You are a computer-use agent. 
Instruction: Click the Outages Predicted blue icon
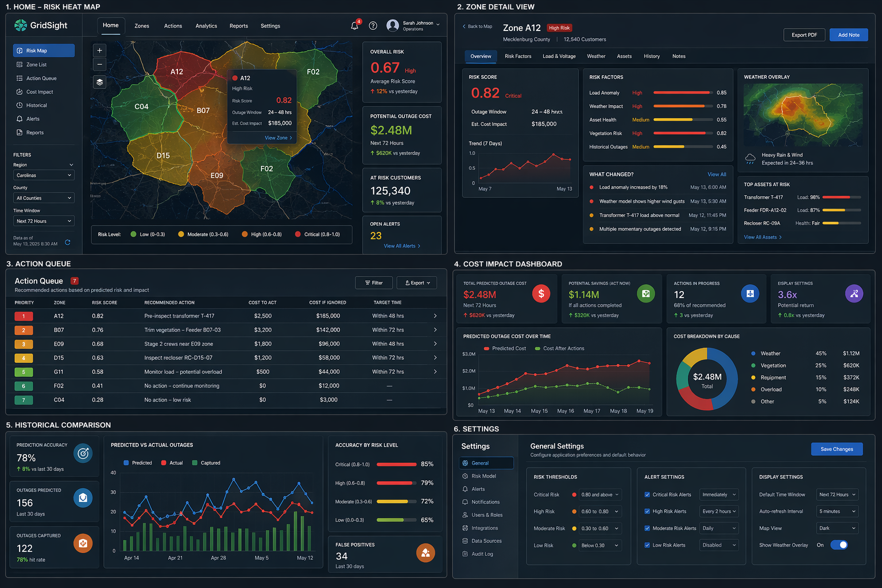(83, 498)
